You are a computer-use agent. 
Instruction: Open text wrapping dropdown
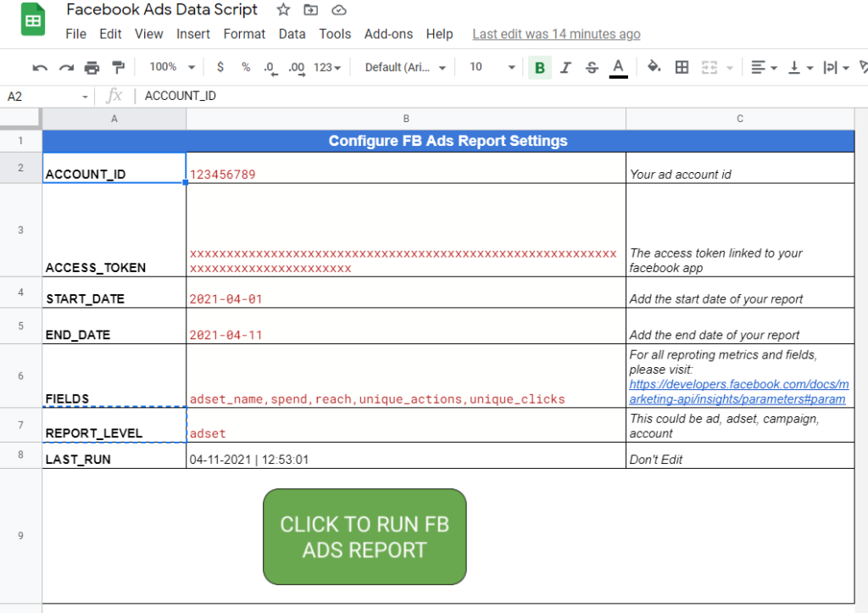tap(836, 68)
